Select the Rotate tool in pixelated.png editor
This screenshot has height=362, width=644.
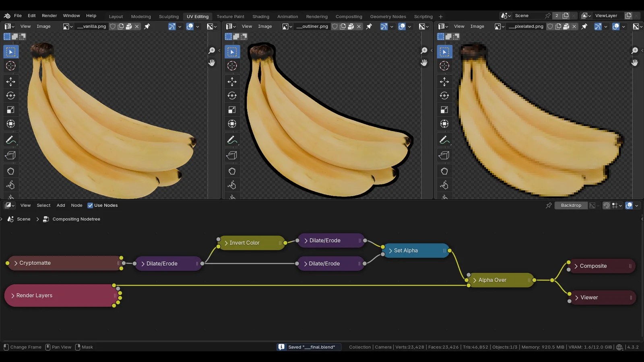(444, 96)
